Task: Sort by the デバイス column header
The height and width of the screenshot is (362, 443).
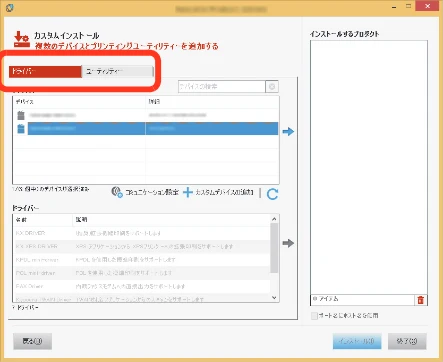Action: tap(79, 102)
